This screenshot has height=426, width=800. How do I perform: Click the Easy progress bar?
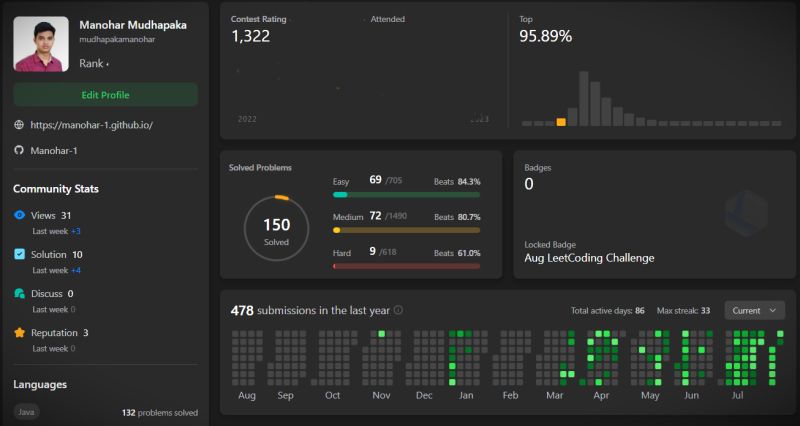pos(406,194)
